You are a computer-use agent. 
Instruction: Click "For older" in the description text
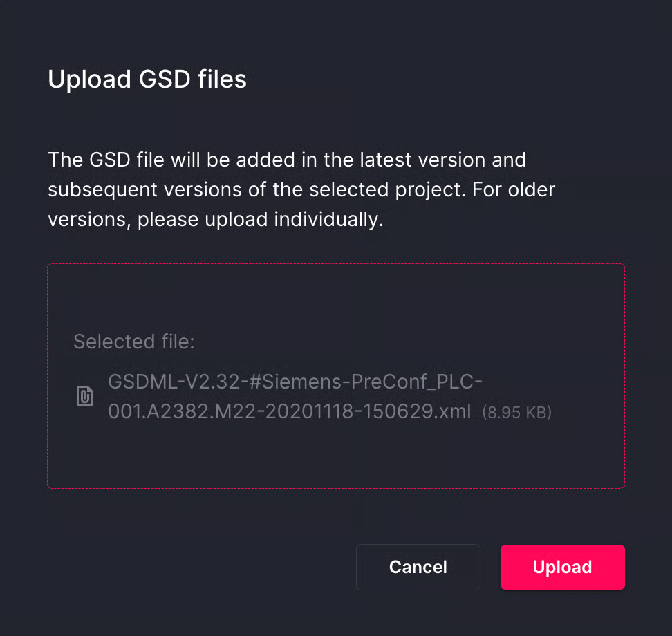[x=514, y=189]
